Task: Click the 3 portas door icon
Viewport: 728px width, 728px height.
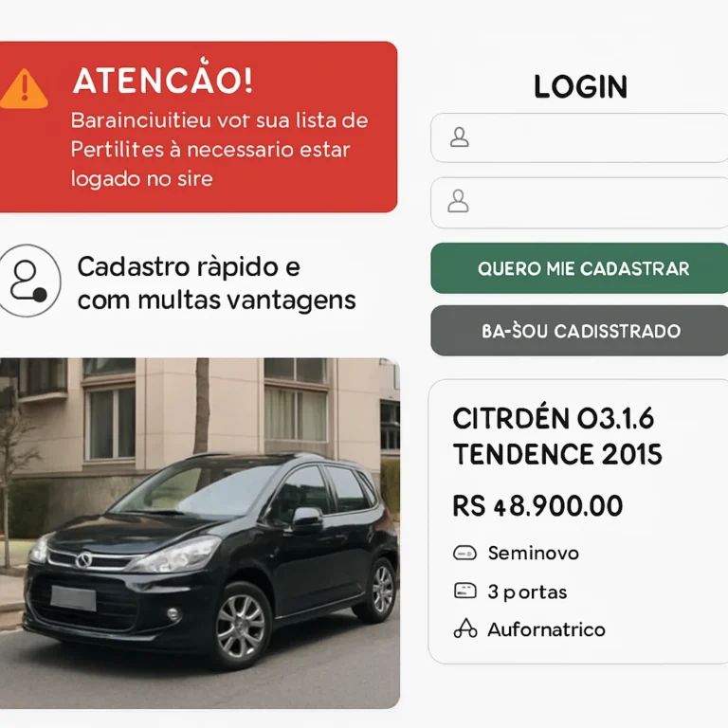Action: coord(464,591)
